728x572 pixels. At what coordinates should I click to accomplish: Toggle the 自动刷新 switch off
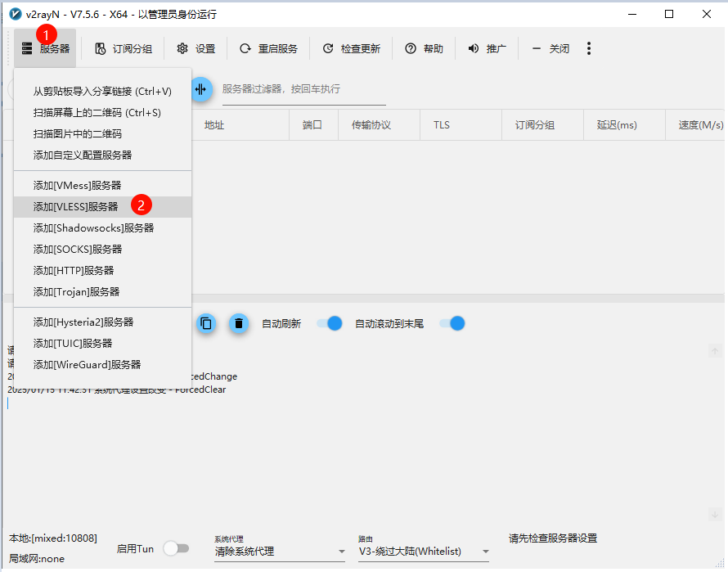point(330,323)
